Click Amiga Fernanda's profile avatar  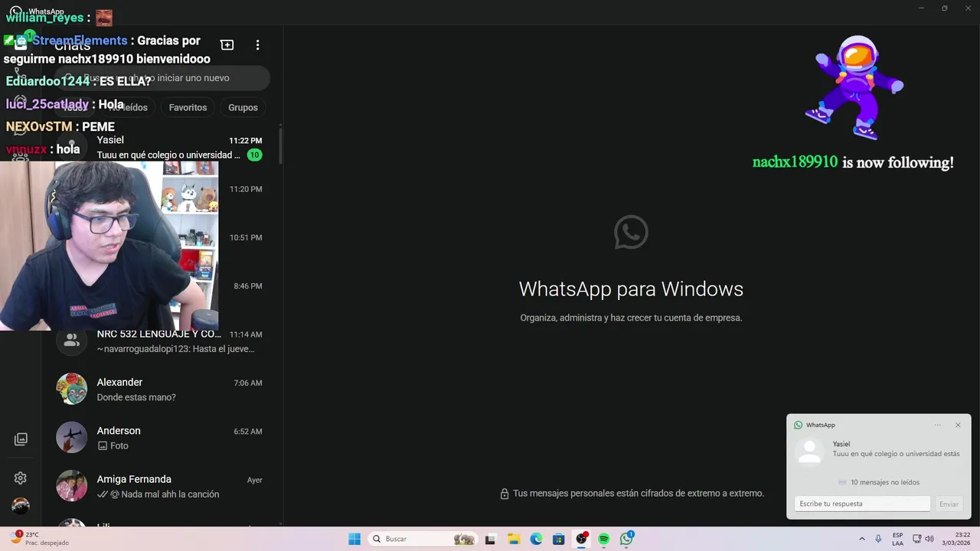(71, 486)
